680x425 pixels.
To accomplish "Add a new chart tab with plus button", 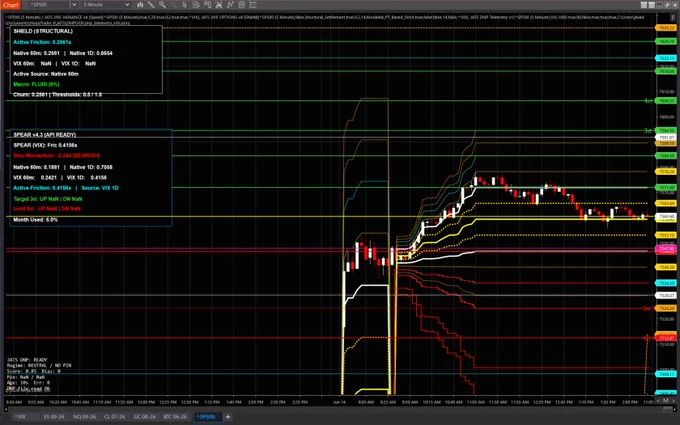I will (x=228, y=417).
